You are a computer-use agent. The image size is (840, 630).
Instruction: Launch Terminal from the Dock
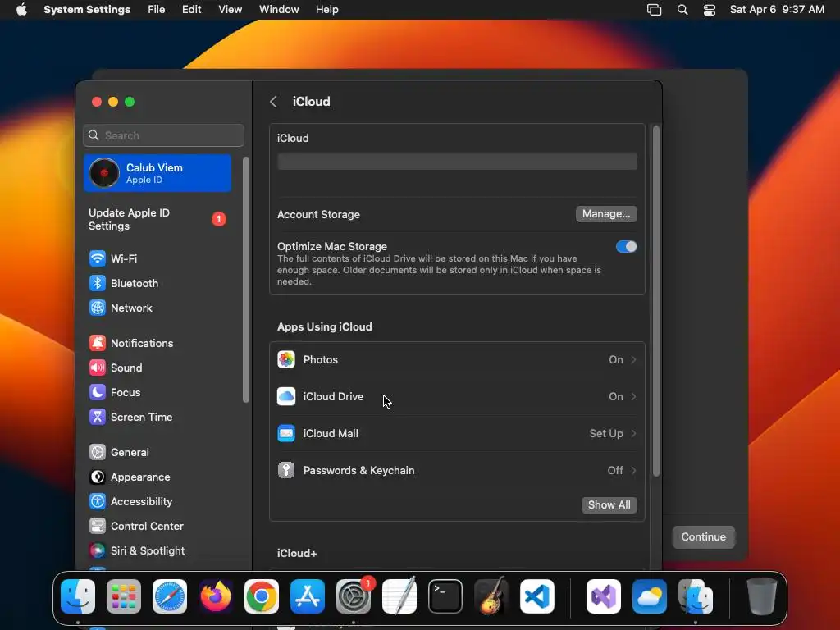[x=445, y=596]
